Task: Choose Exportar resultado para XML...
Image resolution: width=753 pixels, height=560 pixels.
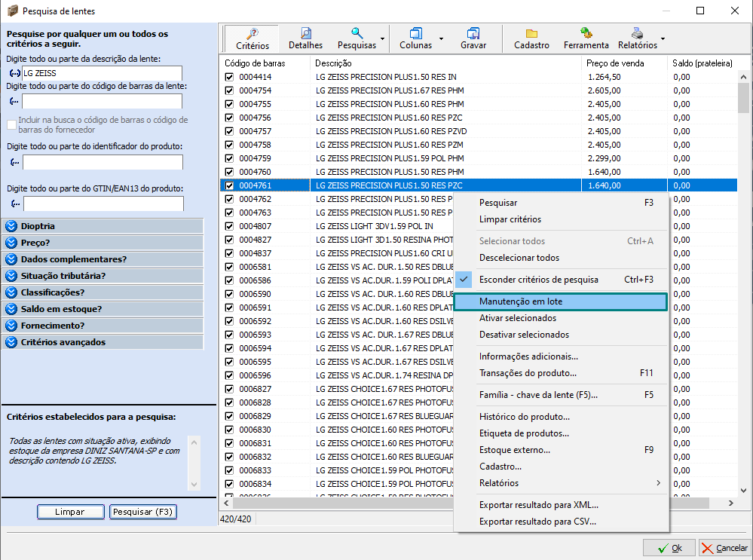Action: click(561, 505)
